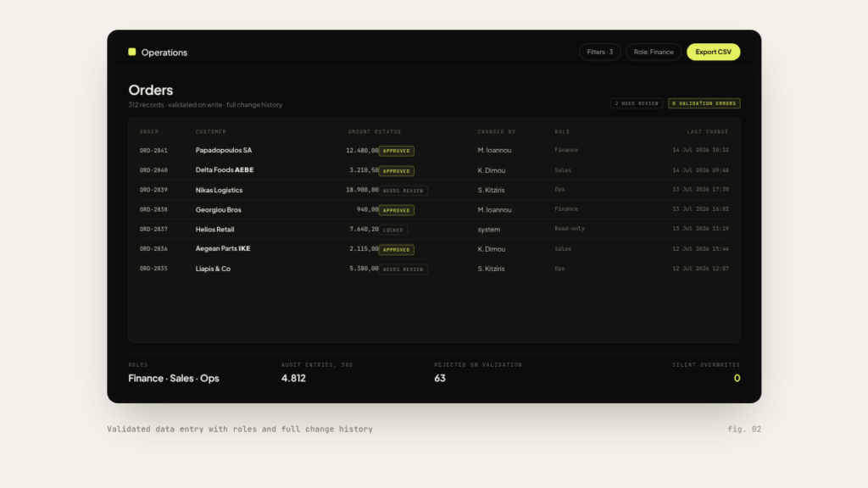The image size is (868, 488).
Task: Click M. Ioannou in the ORD-2841 row
Action: point(495,151)
